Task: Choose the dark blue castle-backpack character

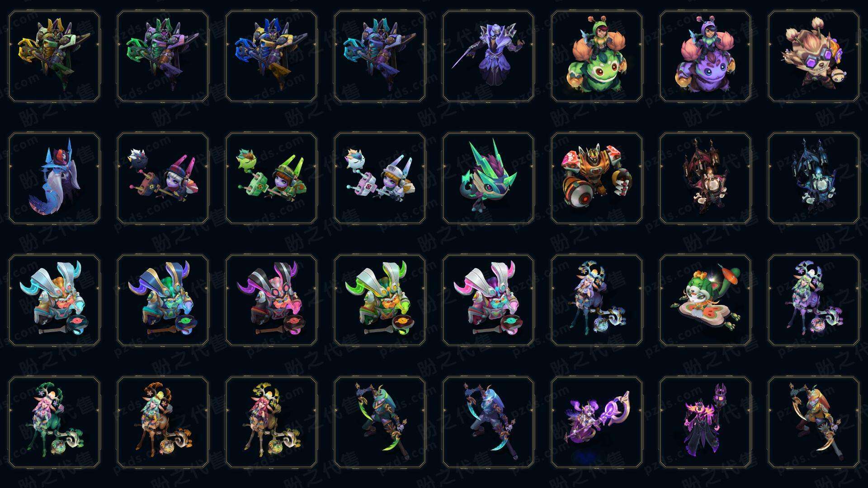Action: coord(814,178)
